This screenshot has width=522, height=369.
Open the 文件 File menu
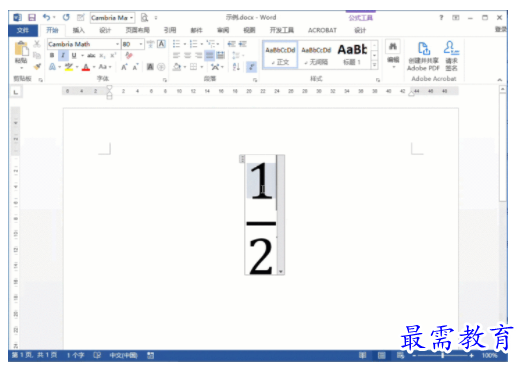tap(23, 30)
